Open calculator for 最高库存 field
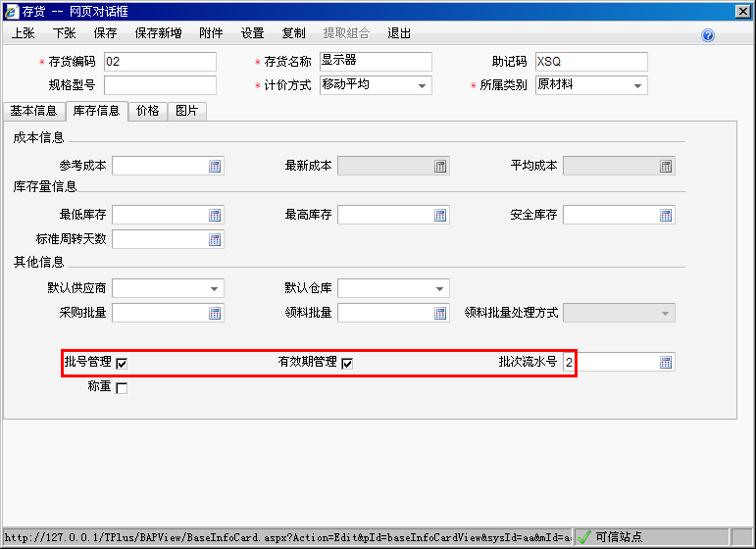 (440, 216)
